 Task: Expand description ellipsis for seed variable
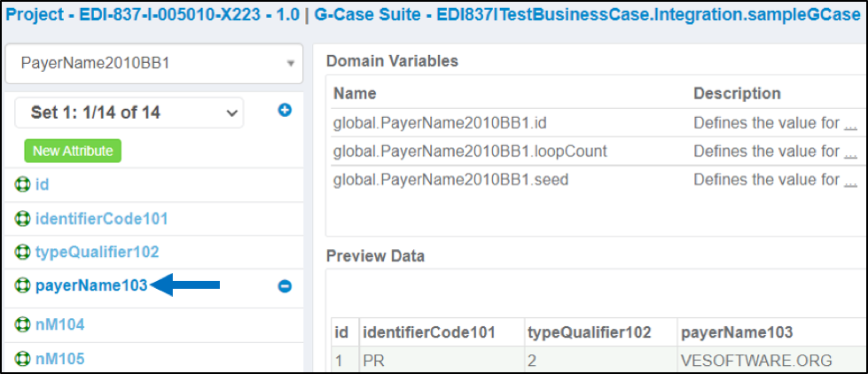point(850,180)
